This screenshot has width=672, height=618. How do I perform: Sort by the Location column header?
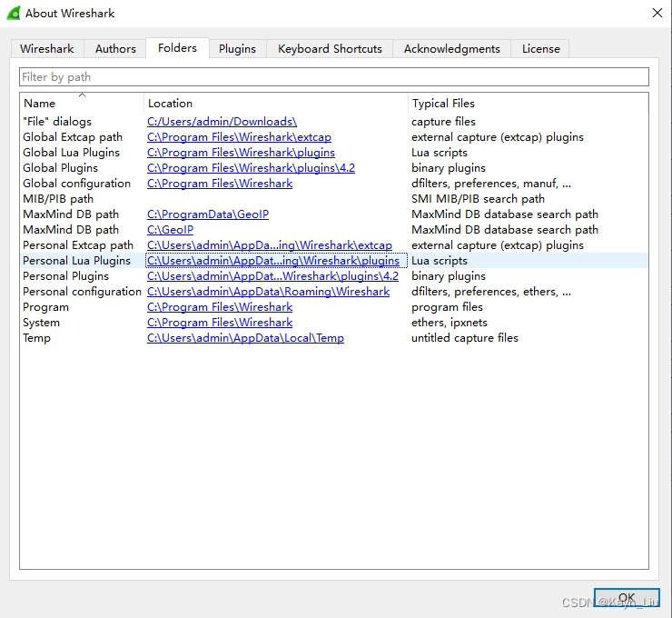coord(275,103)
